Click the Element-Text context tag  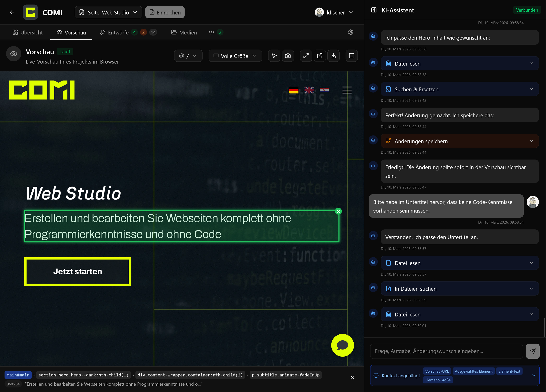point(509,371)
